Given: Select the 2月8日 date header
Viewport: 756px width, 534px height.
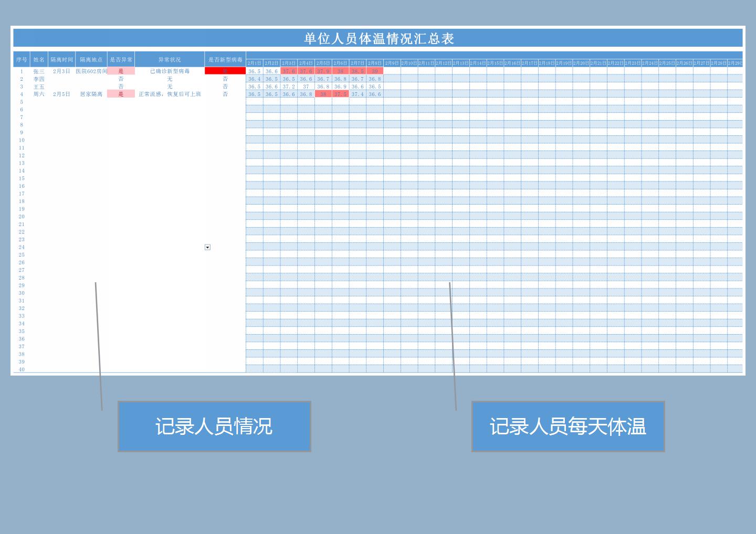Looking at the screenshot, I should pyautogui.click(x=375, y=63).
